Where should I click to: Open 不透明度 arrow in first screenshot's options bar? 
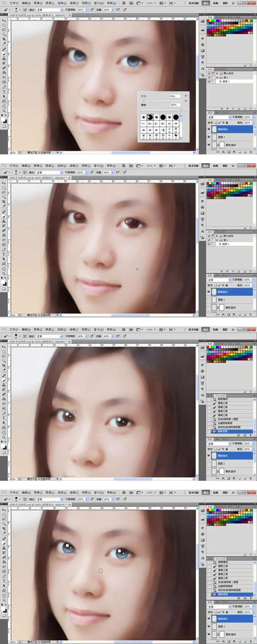(x=86, y=10)
